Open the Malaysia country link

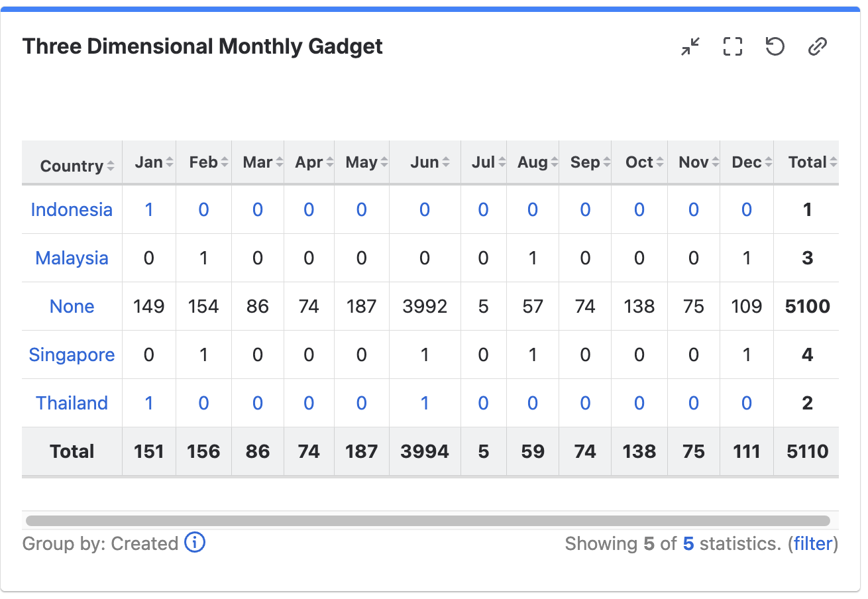pyautogui.click(x=72, y=258)
